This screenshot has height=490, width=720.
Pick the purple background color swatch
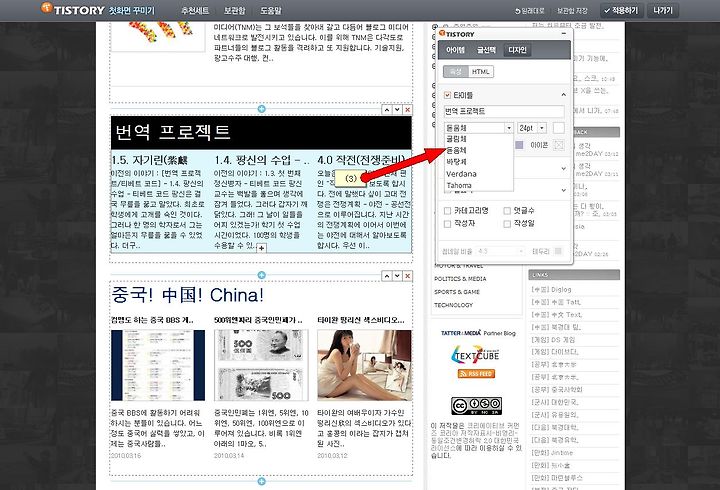click(519, 145)
